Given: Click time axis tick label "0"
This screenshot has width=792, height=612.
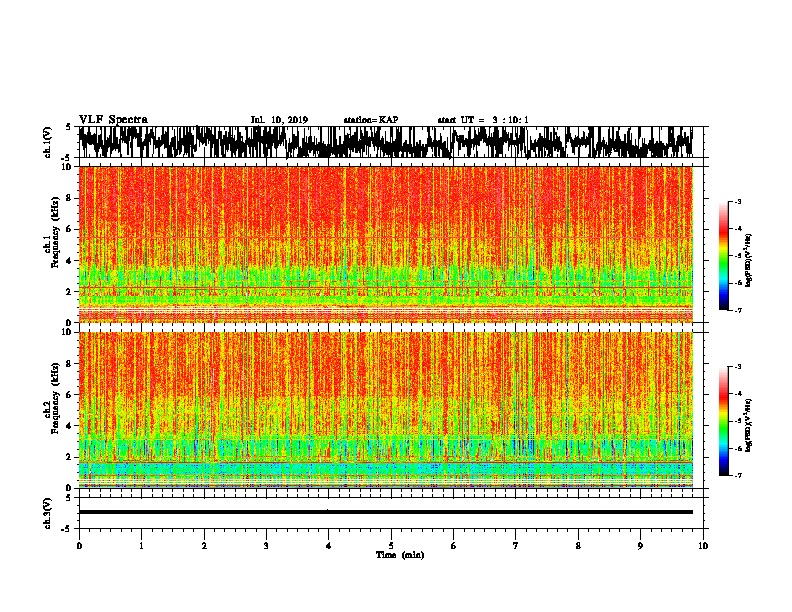Looking at the screenshot, I should click(x=79, y=546).
